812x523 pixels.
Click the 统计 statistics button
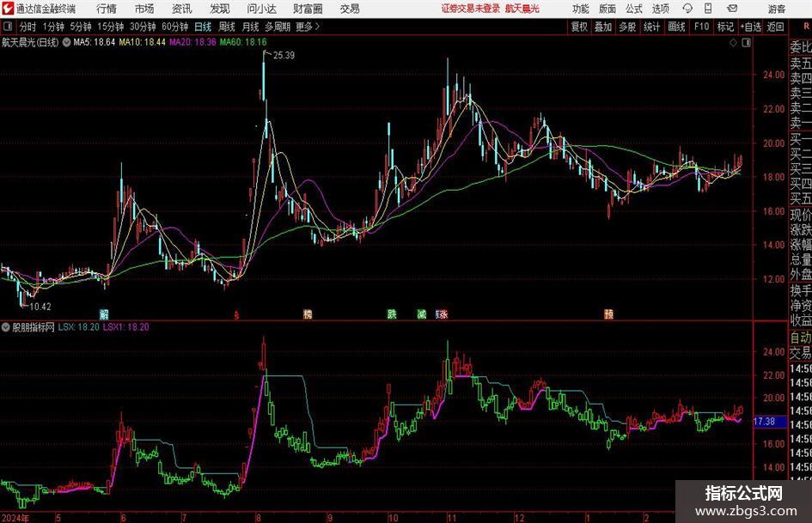tap(651, 27)
